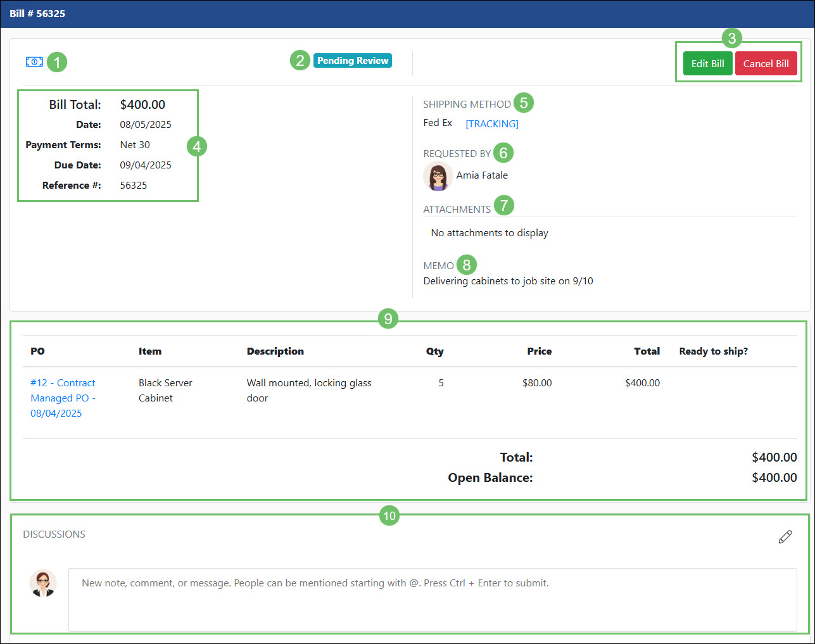
Task: Select the Pending Review status badge
Action: click(x=352, y=60)
